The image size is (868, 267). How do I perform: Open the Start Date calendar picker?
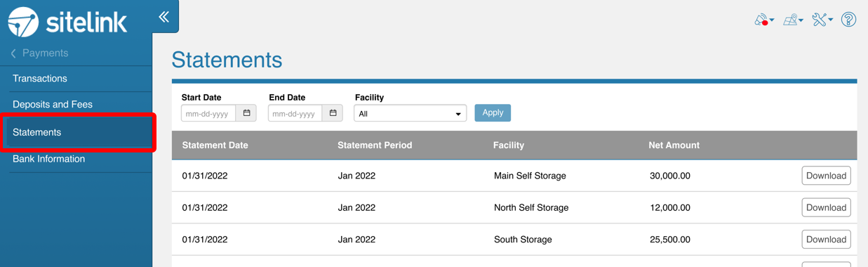click(246, 113)
